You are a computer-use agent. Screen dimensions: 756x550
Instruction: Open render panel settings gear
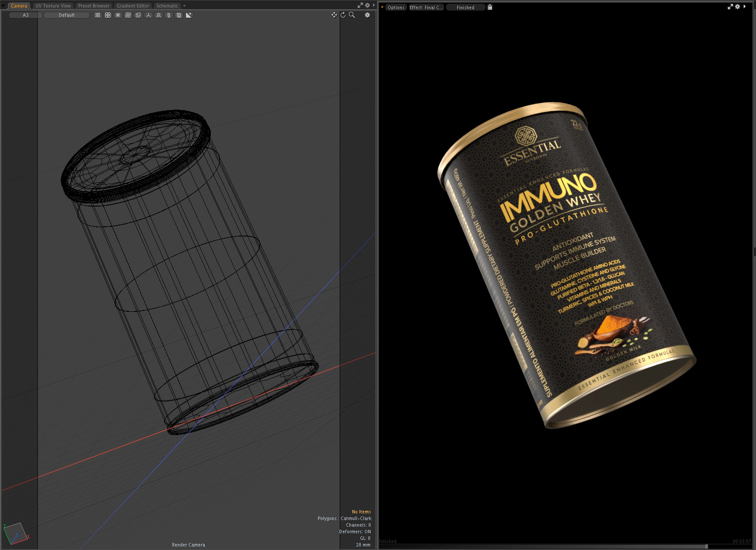pyautogui.click(x=738, y=7)
